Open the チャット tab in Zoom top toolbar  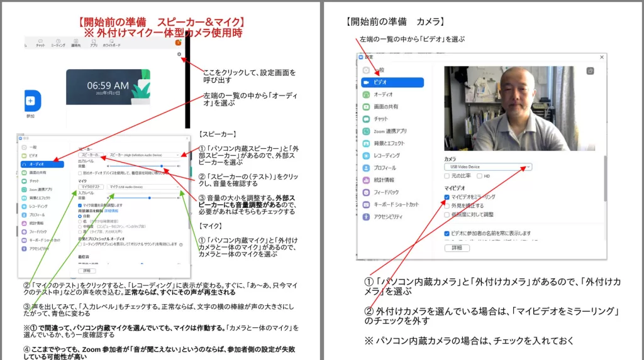point(40,43)
